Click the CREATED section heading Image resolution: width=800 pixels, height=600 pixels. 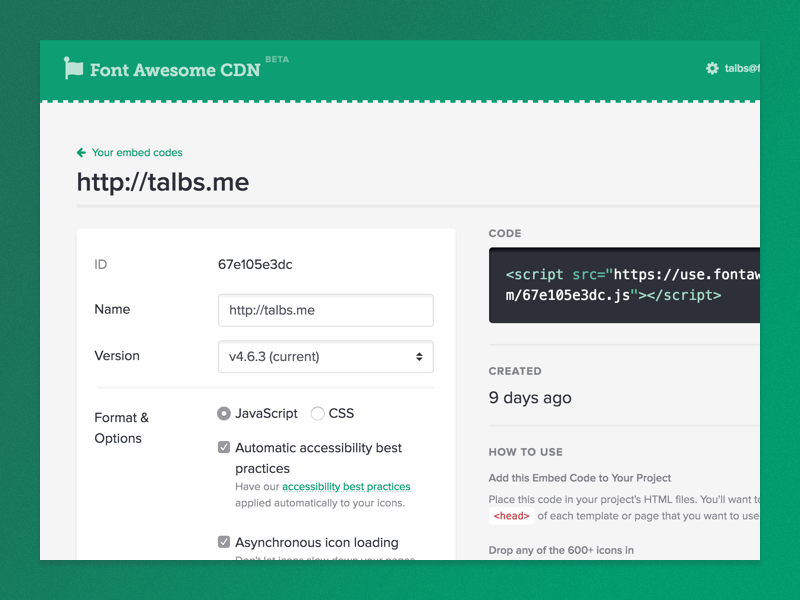coord(515,371)
